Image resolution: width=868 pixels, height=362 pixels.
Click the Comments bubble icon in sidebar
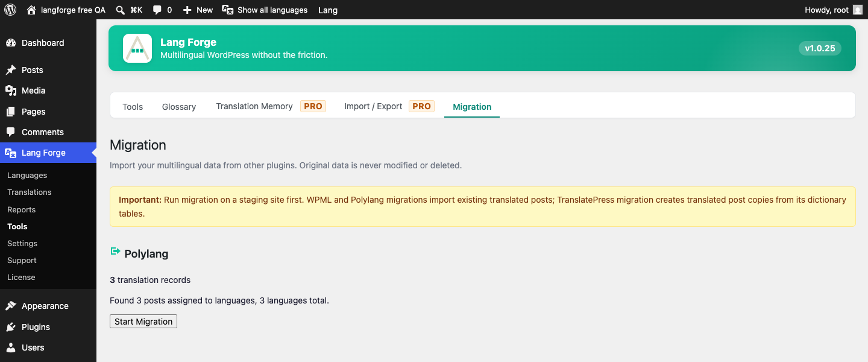tap(11, 132)
